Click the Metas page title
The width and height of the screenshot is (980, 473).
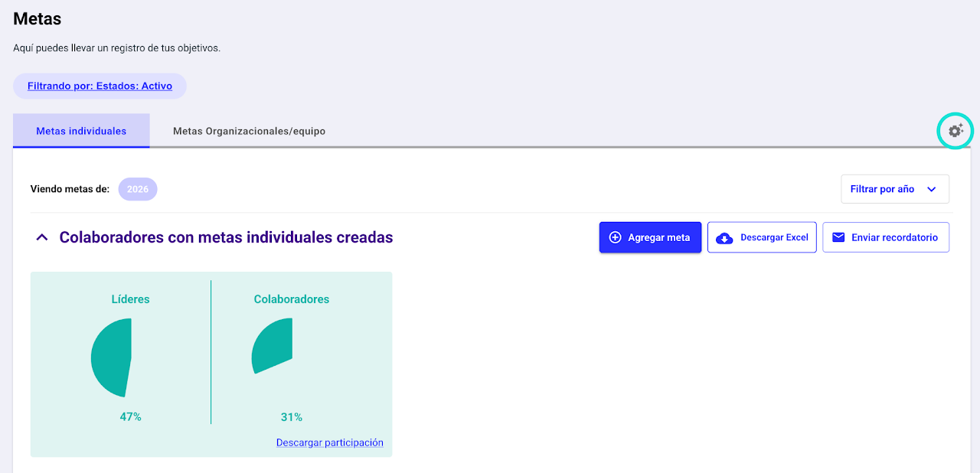37,18
